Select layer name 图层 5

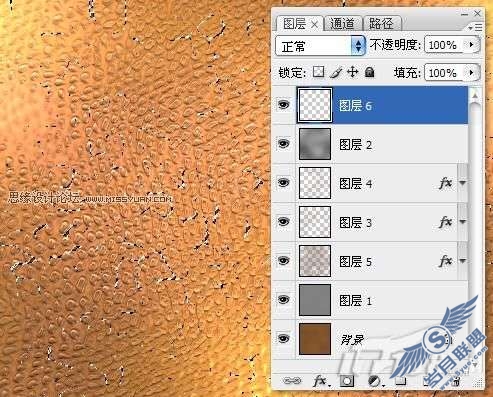[x=355, y=262]
